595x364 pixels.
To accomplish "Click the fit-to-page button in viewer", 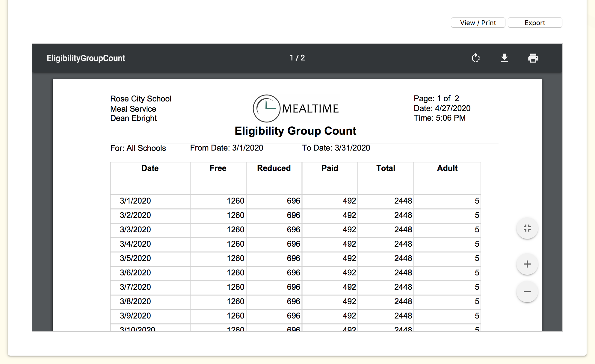I will [527, 228].
